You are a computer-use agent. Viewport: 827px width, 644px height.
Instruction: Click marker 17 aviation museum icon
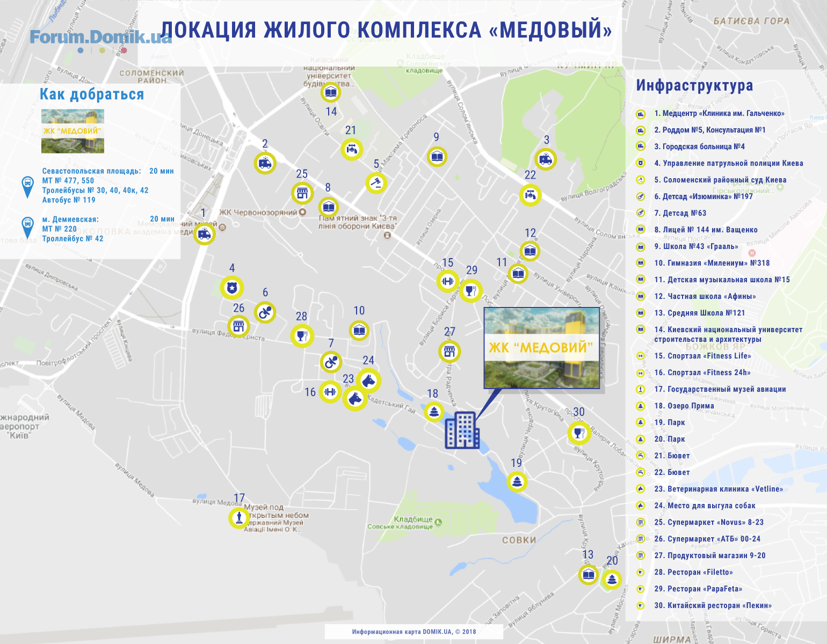(239, 518)
